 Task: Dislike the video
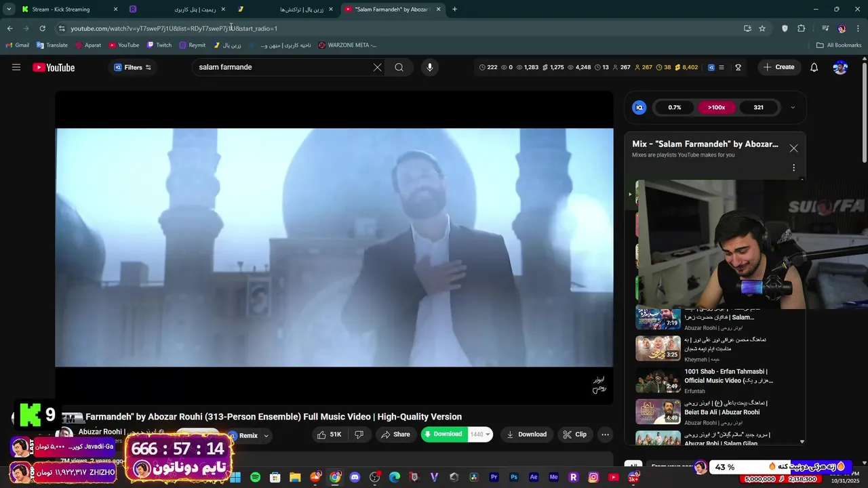pyautogui.click(x=359, y=434)
